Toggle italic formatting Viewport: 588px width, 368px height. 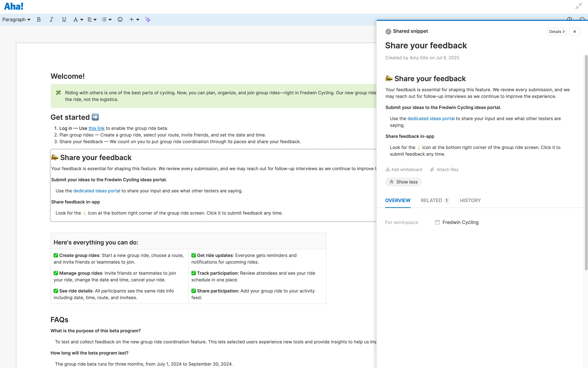[x=51, y=19]
